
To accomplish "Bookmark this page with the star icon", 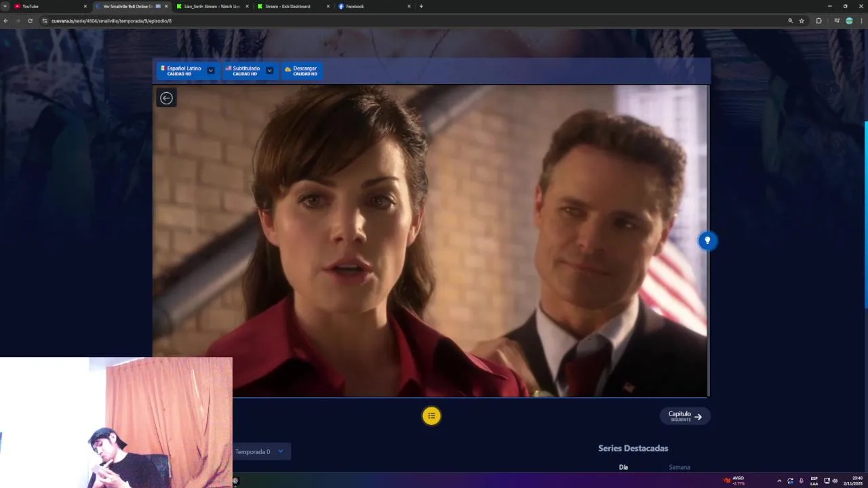I will pyautogui.click(x=802, y=21).
